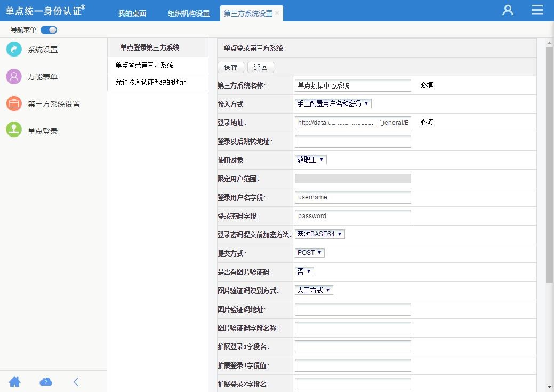This screenshot has height=392, width=554.
Task: Click the 保存 button
Action: [231, 67]
